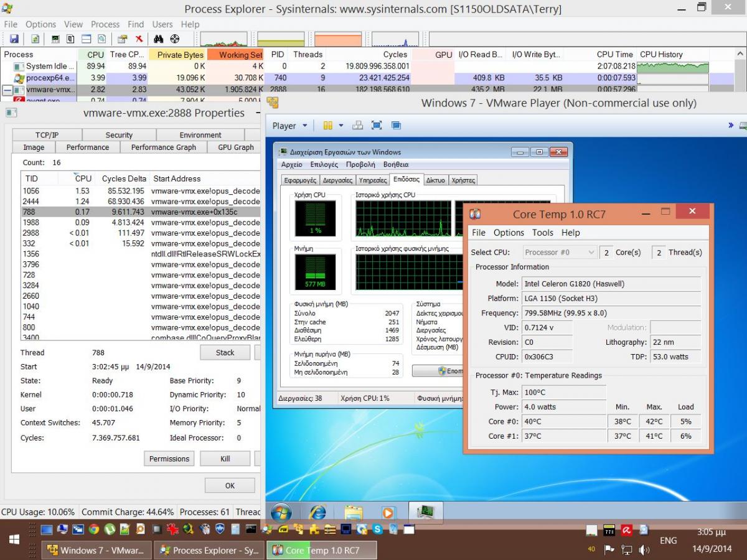Open the Core Temp Options menu
The height and width of the screenshot is (560, 747).
[509, 233]
